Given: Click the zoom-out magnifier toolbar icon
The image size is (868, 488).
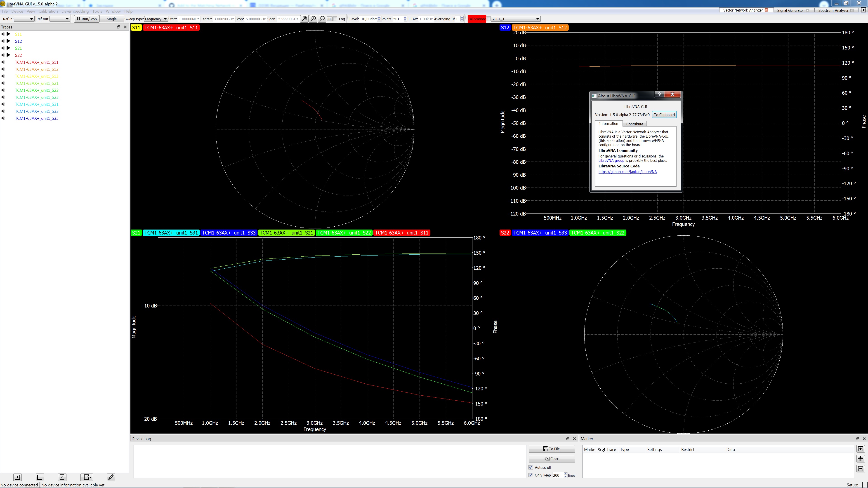Looking at the screenshot, I should click(x=322, y=19).
